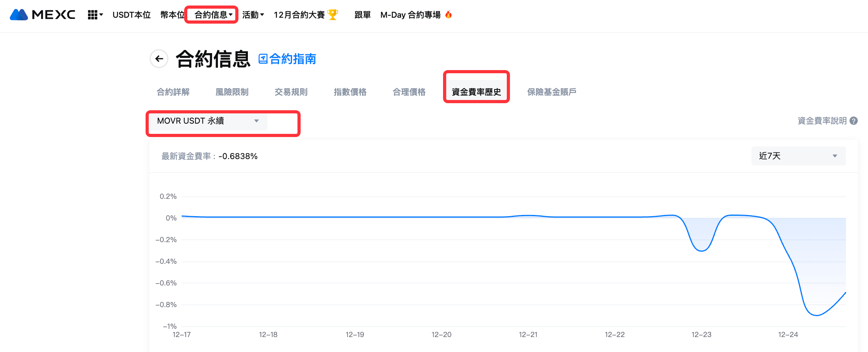The image size is (868, 352).
Task: Click the MEXC logo icon
Action: 19,15
